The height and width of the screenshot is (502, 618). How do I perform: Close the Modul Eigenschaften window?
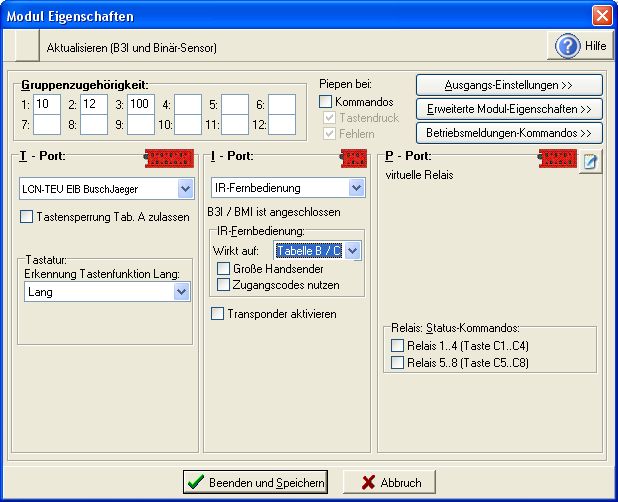click(601, 16)
